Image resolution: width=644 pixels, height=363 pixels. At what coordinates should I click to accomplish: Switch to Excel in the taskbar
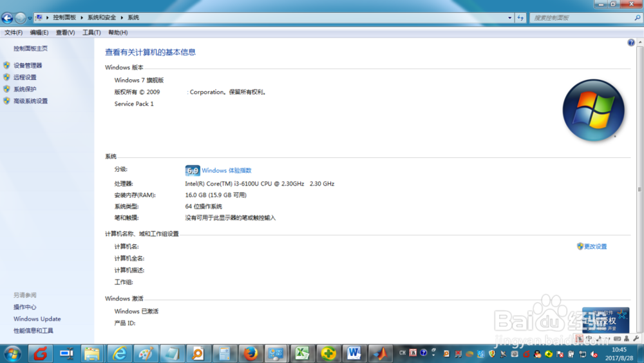[x=302, y=353]
